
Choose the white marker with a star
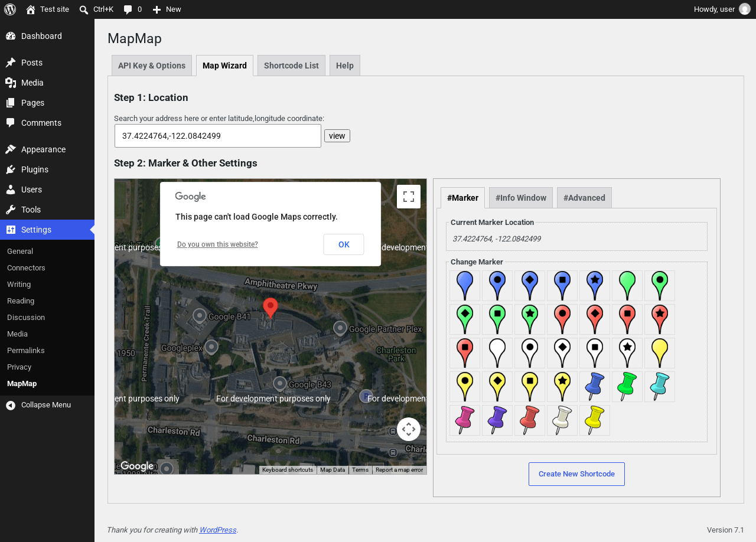coord(627,353)
